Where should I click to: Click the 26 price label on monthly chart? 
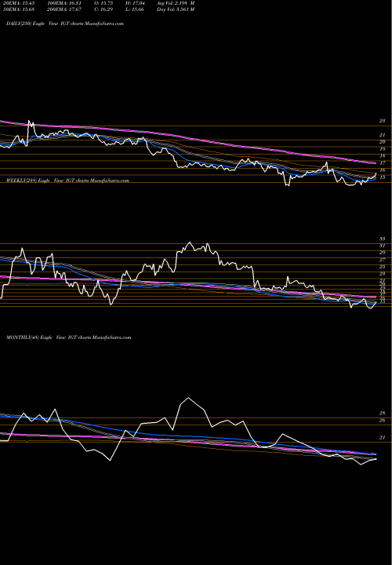tap(383, 421)
